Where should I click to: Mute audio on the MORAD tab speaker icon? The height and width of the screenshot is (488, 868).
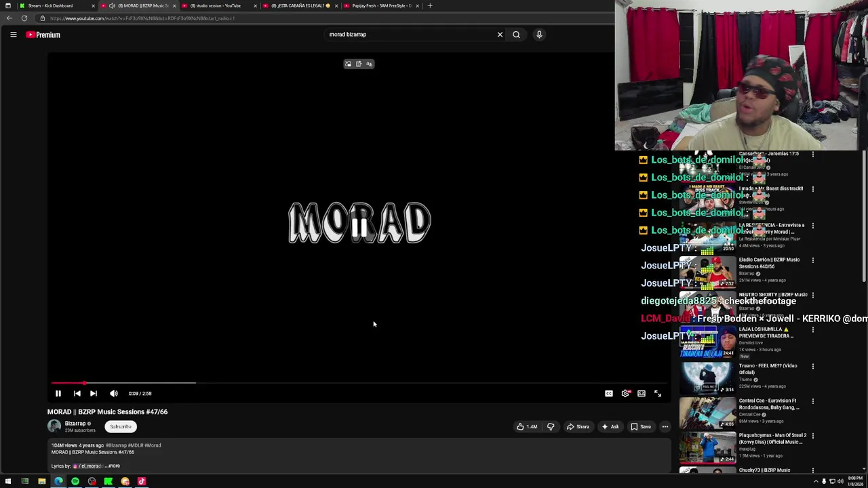[x=112, y=5]
